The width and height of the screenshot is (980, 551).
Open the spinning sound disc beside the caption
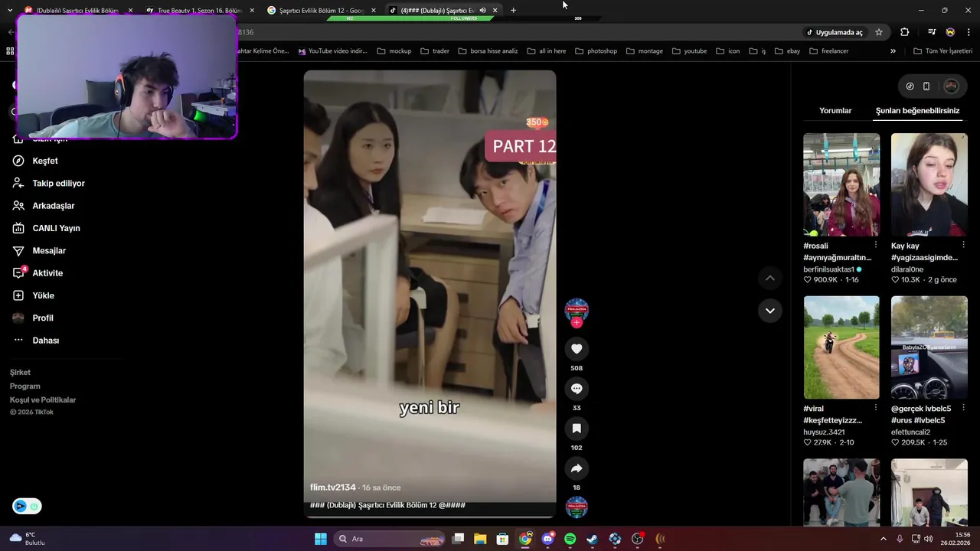(x=577, y=507)
